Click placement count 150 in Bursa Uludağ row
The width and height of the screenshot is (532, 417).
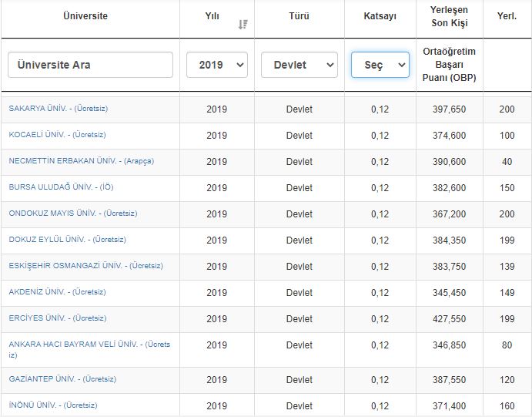pyautogui.click(x=507, y=188)
